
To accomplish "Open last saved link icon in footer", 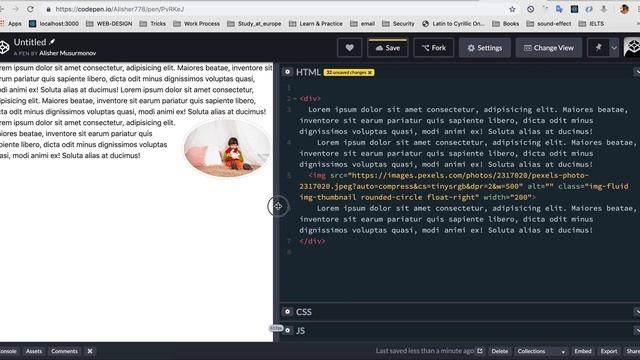I will click(480, 351).
